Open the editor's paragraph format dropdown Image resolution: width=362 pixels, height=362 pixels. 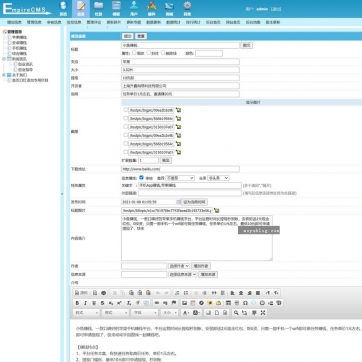[115, 313]
